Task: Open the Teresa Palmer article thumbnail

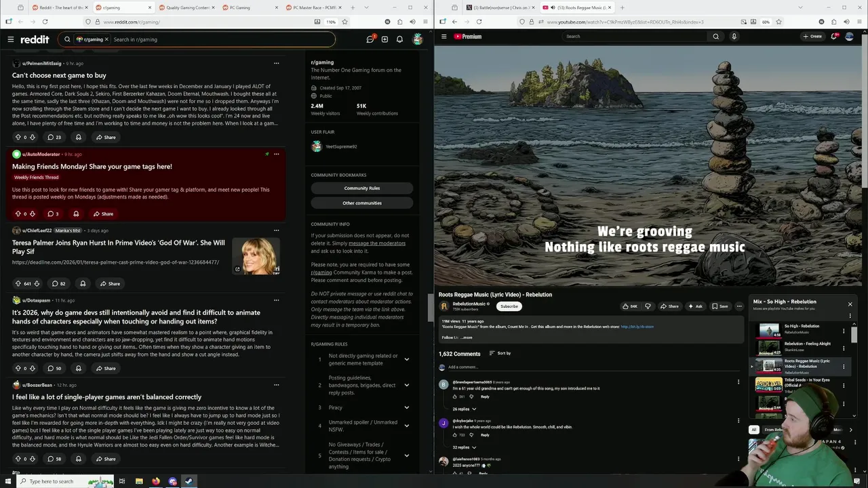Action: click(x=256, y=256)
